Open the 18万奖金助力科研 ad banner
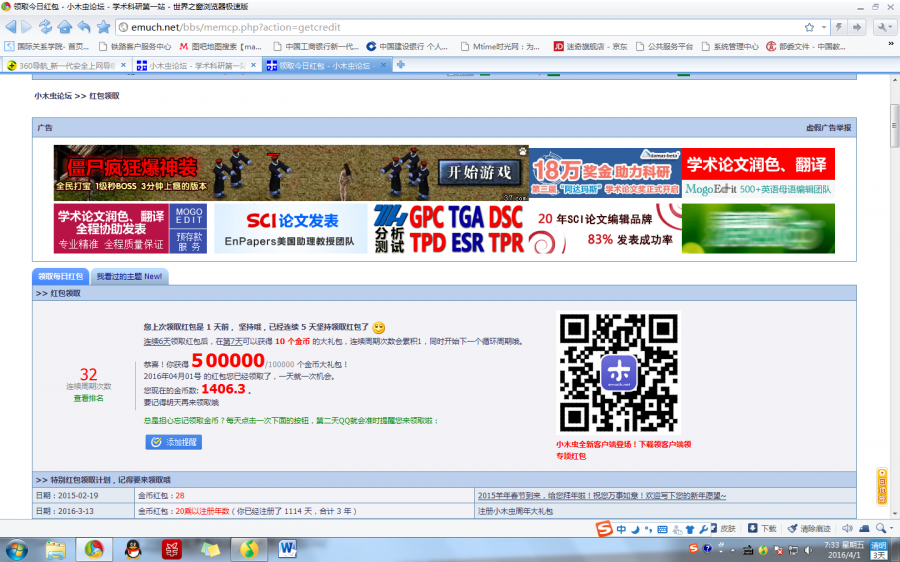900x562 pixels. tap(605, 173)
